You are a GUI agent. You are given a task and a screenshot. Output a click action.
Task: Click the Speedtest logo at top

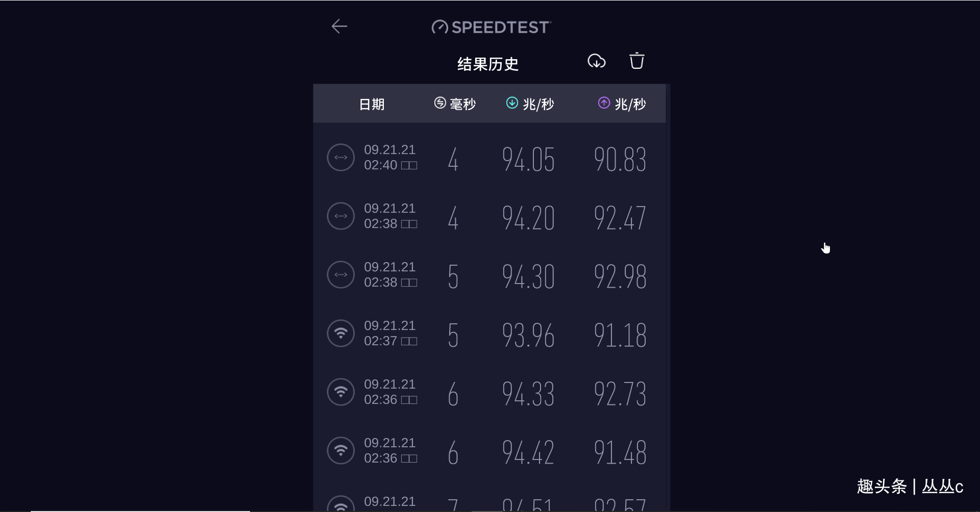(491, 27)
